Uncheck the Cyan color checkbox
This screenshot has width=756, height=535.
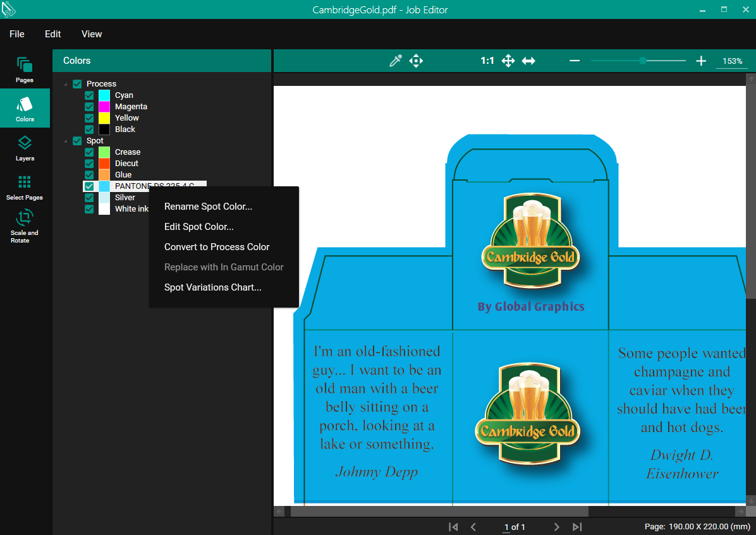(89, 95)
